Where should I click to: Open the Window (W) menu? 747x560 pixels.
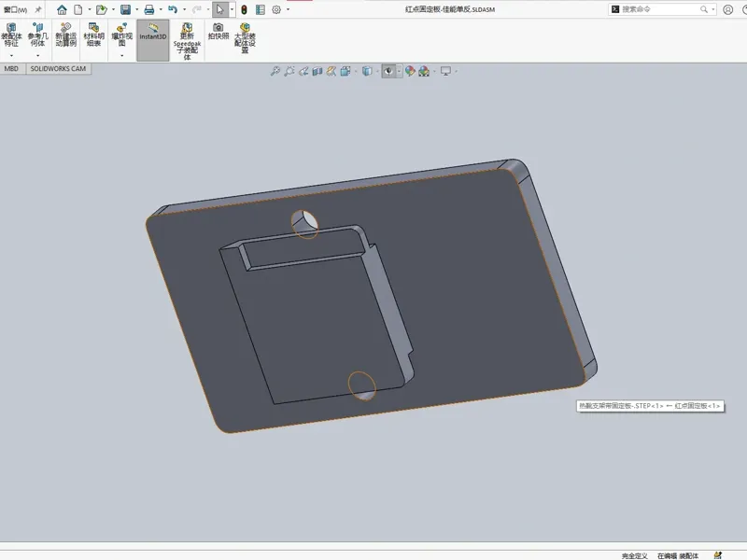pos(15,9)
